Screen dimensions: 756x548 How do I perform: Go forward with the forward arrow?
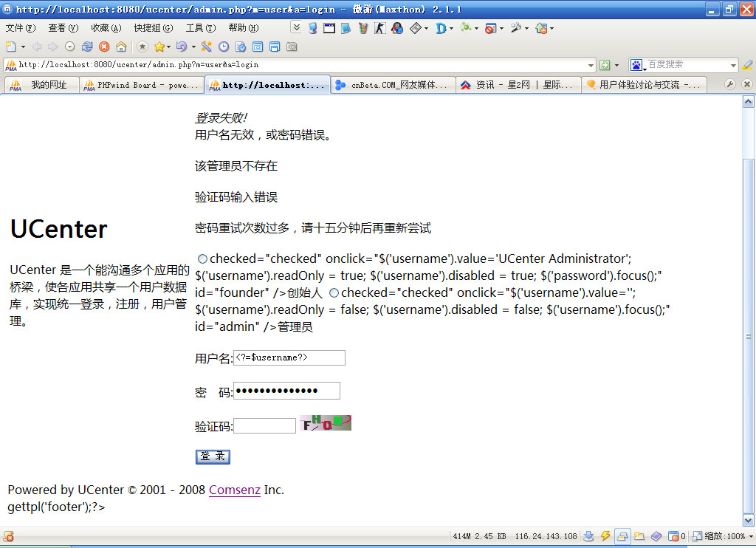click(52, 47)
